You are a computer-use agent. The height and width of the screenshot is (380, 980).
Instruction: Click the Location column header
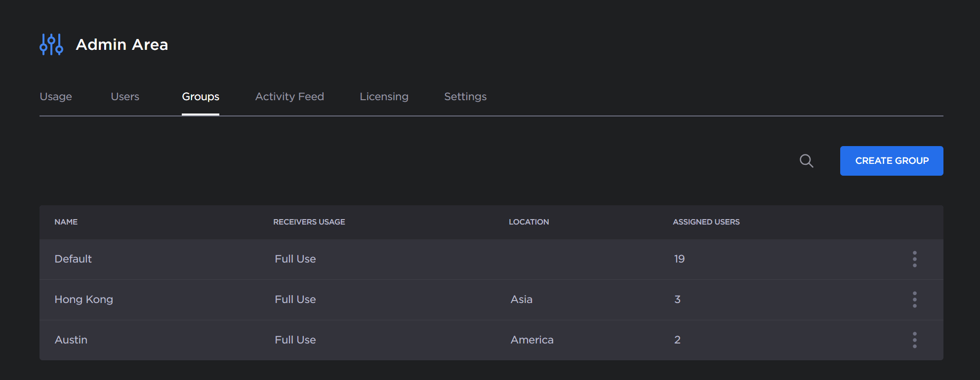[529, 222]
